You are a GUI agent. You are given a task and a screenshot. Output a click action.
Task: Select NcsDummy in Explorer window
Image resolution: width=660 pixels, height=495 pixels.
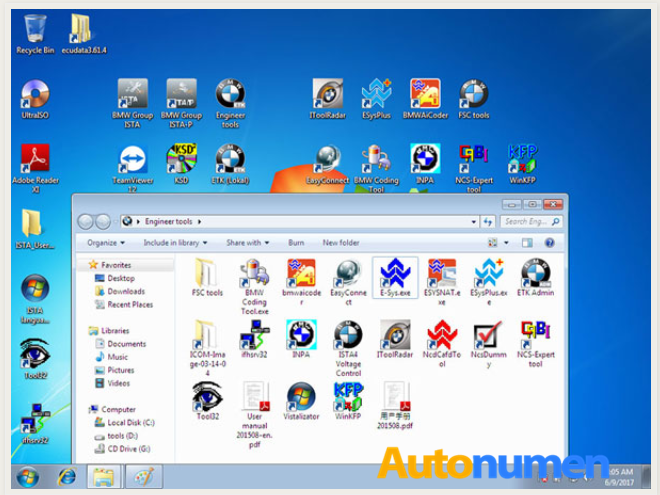(489, 344)
